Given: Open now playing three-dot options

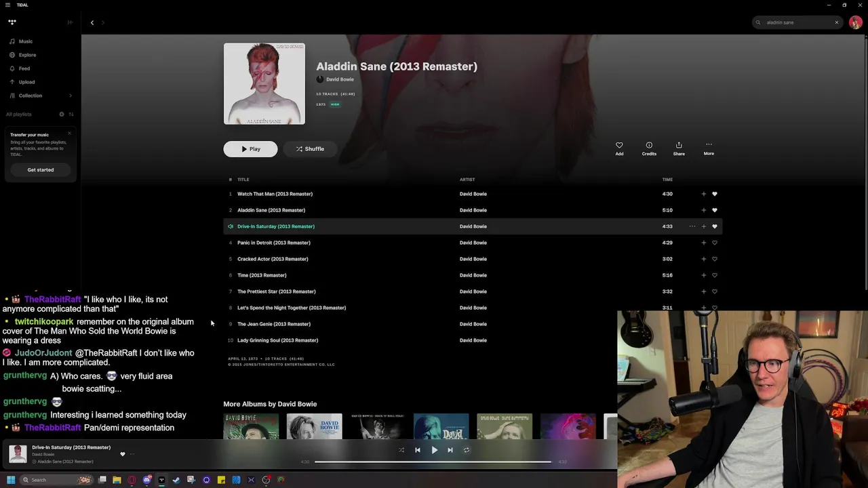Looking at the screenshot, I should [132, 454].
